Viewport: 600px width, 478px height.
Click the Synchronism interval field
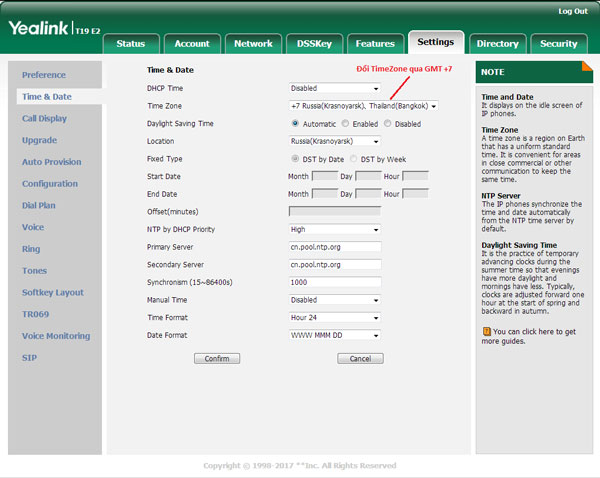(334, 282)
